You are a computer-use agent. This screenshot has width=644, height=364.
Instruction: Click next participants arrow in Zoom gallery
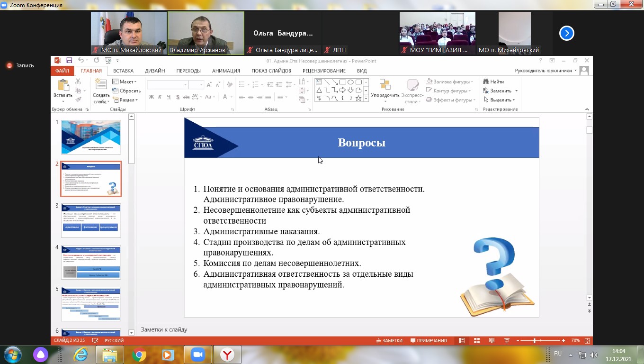pyautogui.click(x=567, y=33)
